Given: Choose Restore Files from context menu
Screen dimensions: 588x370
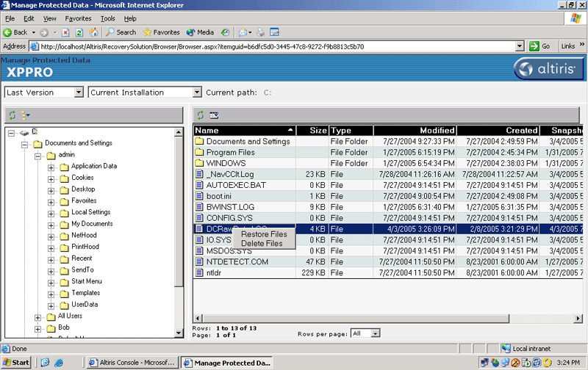Looking at the screenshot, I should [264, 234].
